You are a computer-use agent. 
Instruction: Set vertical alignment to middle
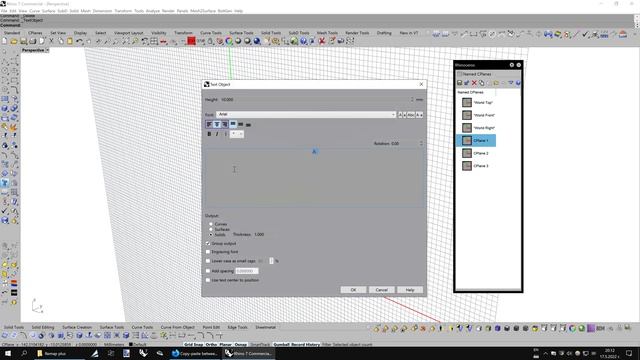pyautogui.click(x=240, y=124)
